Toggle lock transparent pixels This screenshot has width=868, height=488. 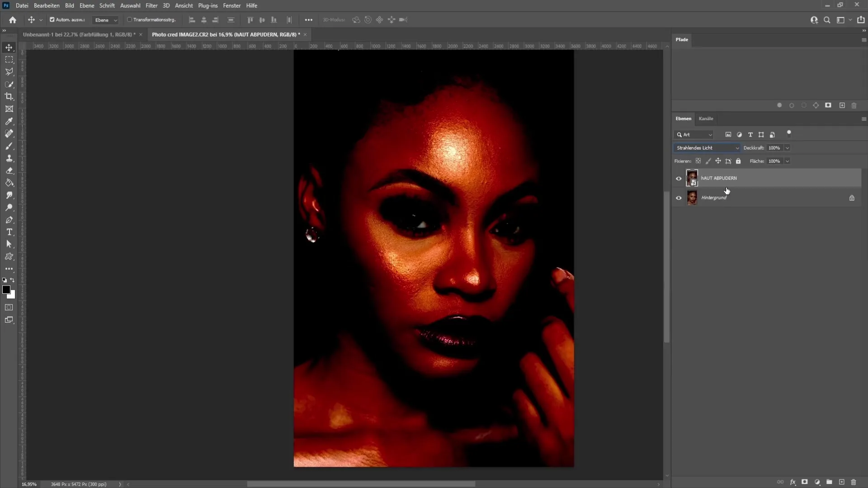pyautogui.click(x=698, y=161)
